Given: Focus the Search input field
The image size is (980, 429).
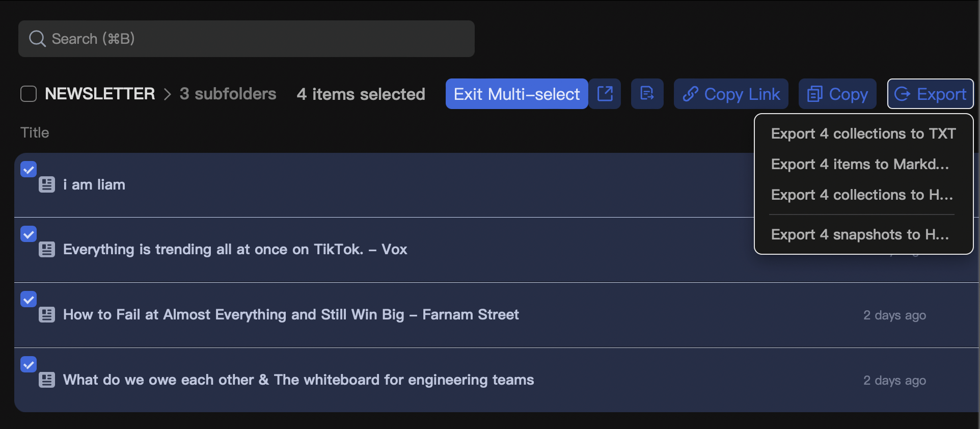Looking at the screenshot, I should 247,39.
